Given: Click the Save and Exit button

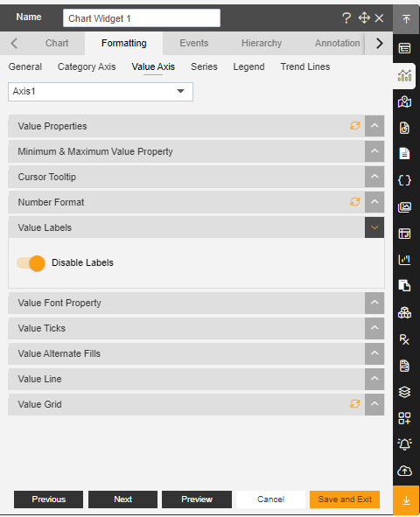Looking at the screenshot, I should [x=345, y=500].
